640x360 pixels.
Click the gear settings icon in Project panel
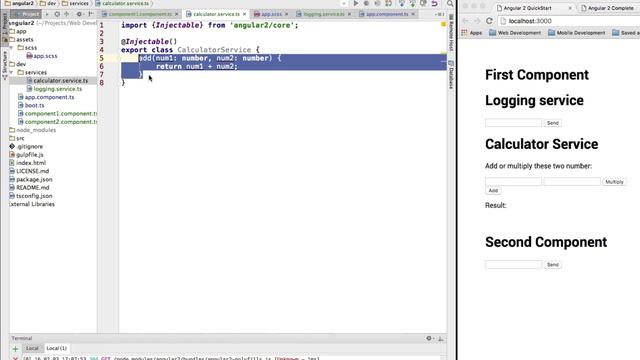pos(80,14)
